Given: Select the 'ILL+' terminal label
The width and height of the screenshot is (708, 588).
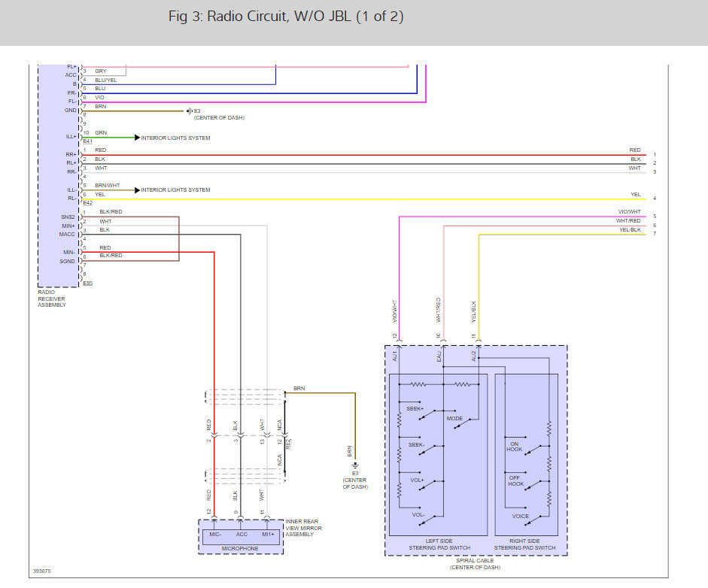Looking at the screenshot, I should [71, 137].
